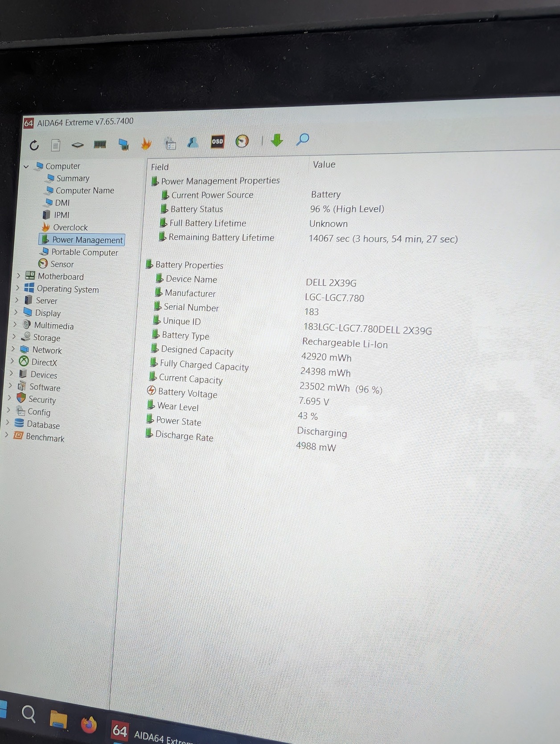Open the clipboard checklist toolbar icon
Screen dimensions: 560x744
pos(170,143)
